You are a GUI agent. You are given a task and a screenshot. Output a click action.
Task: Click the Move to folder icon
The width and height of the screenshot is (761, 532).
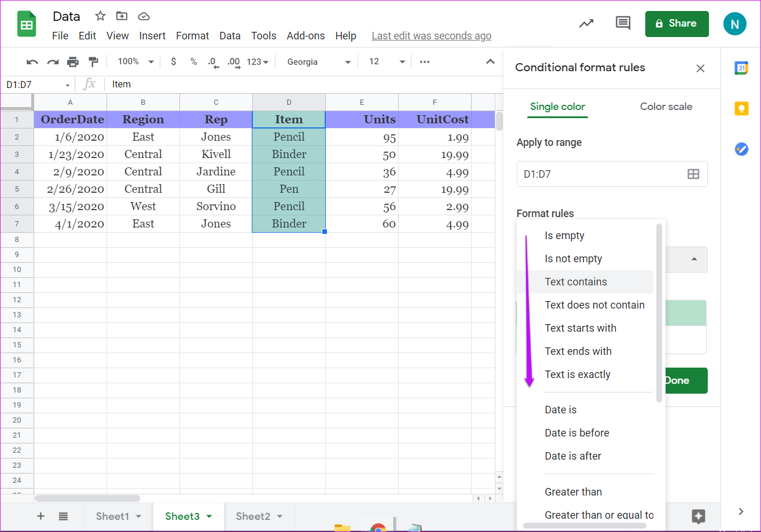122,16
